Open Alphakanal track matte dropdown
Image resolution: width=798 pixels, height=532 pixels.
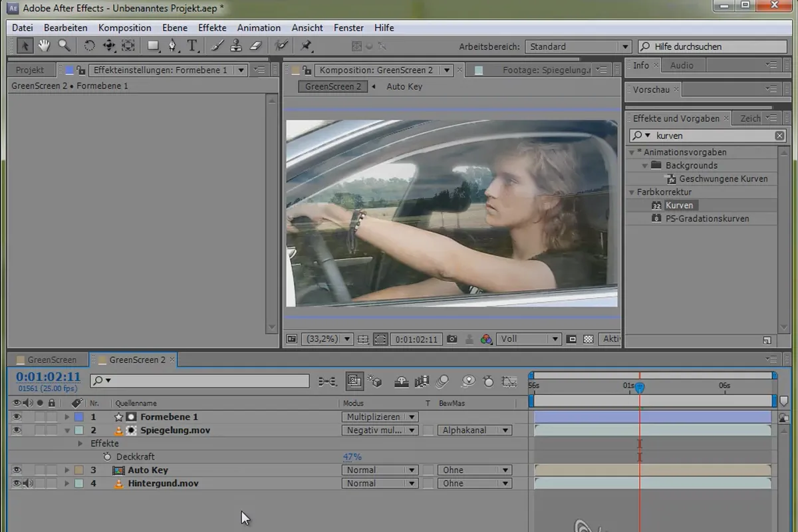click(x=475, y=430)
